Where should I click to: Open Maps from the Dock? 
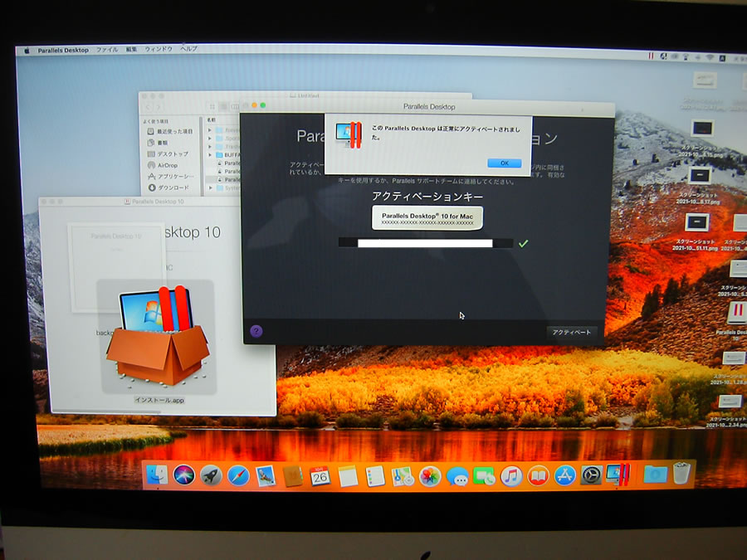(x=402, y=476)
